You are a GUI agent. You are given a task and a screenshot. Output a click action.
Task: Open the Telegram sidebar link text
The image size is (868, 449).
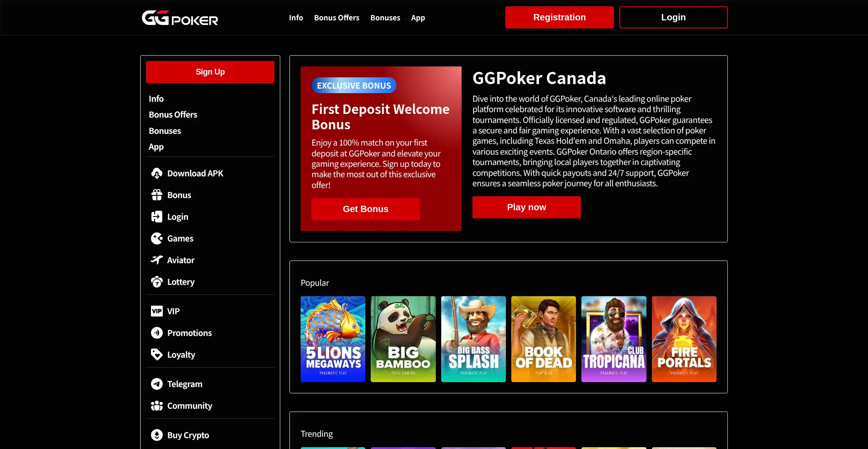[x=185, y=384]
